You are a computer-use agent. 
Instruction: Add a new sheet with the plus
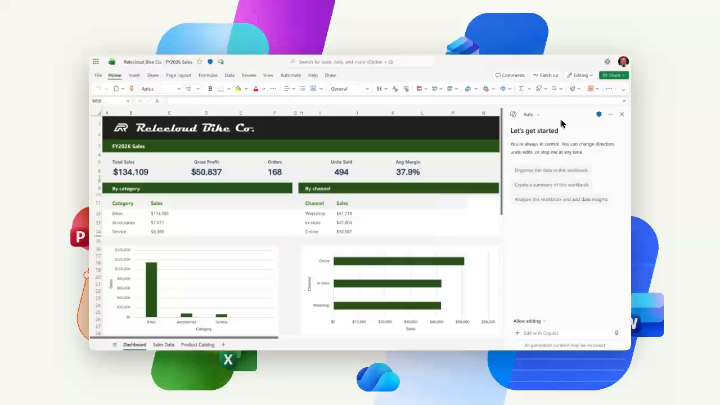tap(223, 345)
